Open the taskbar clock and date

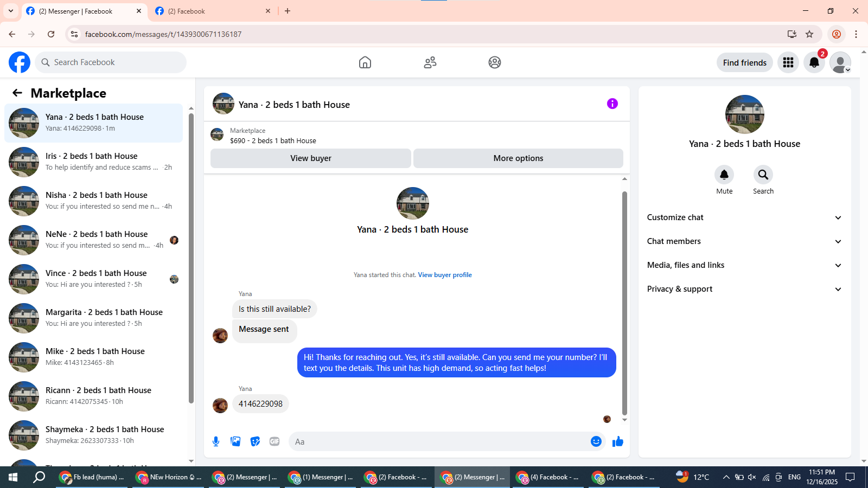pos(822,477)
